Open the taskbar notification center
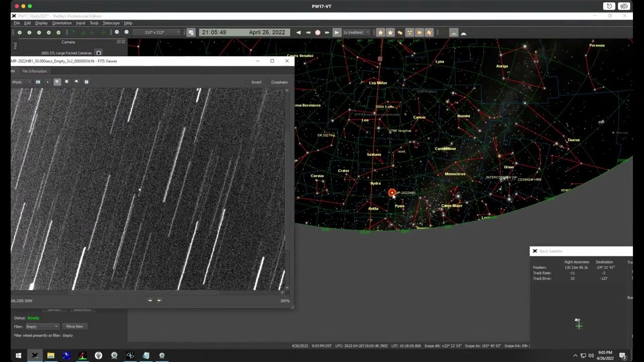This screenshot has height=362, width=644. tap(622, 355)
